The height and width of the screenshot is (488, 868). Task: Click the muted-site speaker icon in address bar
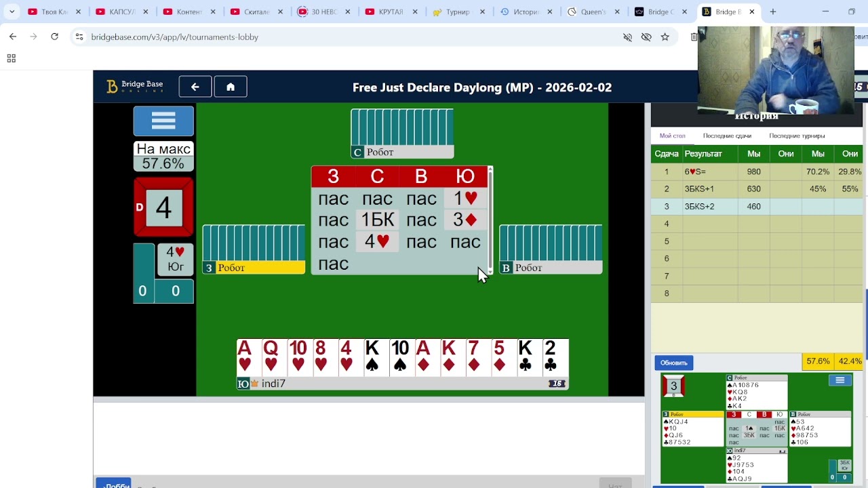click(x=627, y=37)
